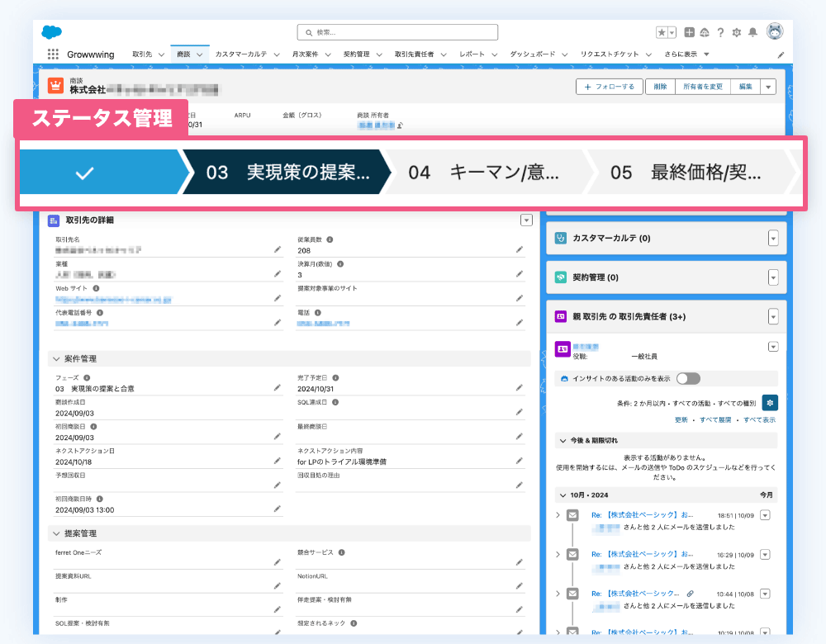
Task: Click the edit pencil for 従業員数
Action: (520, 249)
